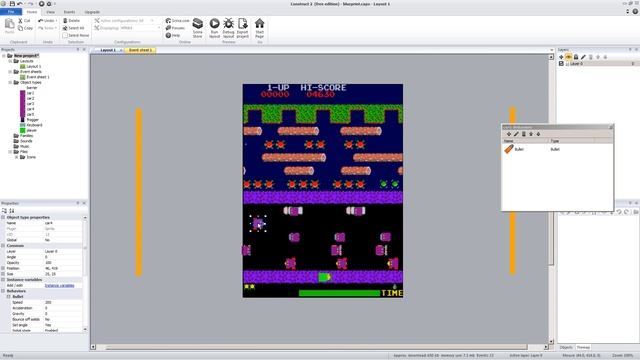Image resolution: width=640 pixels, height=360 pixels.
Task: Click move up arrow in Behaviors dialog
Action: [x=531, y=134]
